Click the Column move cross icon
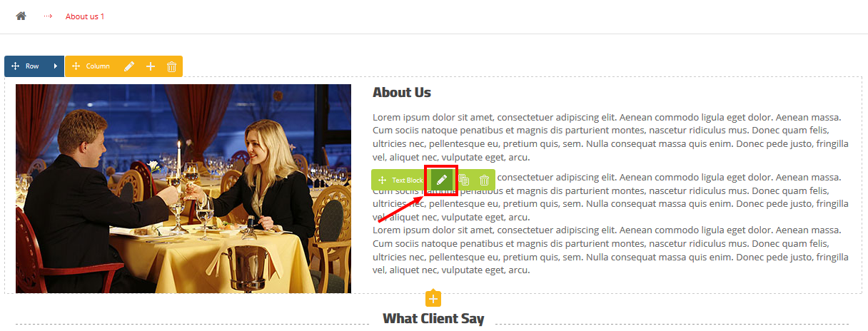The height and width of the screenshot is (331, 868). pos(76,66)
